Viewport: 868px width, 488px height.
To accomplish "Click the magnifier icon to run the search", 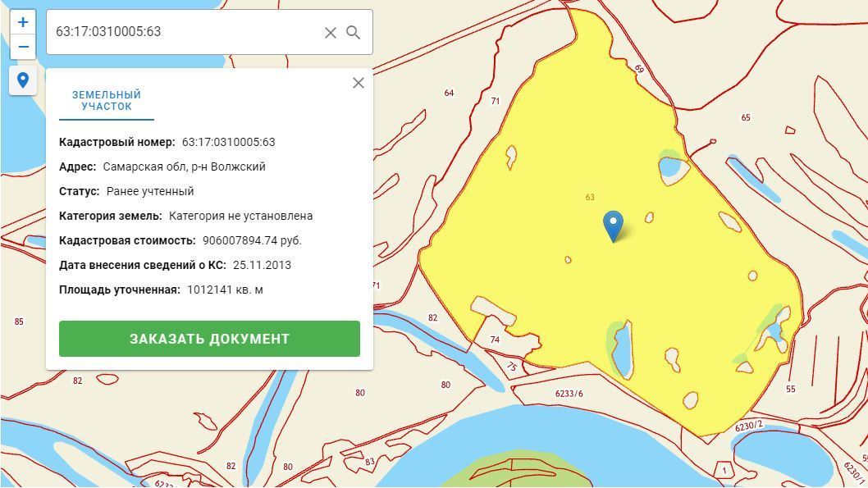I will coord(354,33).
